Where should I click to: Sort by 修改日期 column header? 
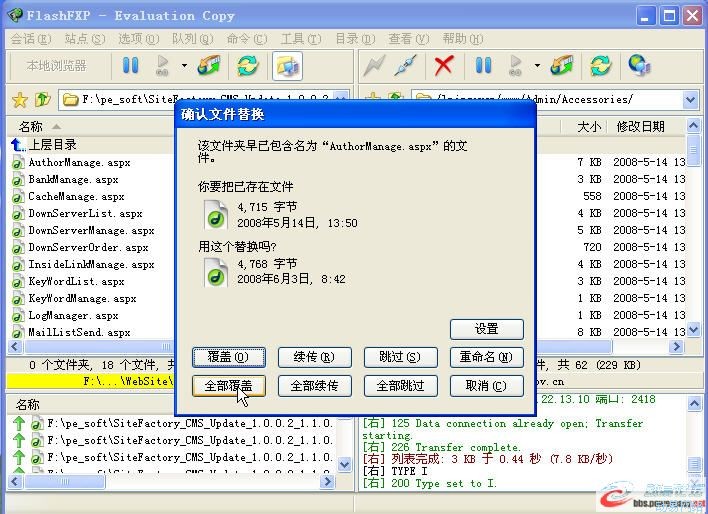[640, 127]
